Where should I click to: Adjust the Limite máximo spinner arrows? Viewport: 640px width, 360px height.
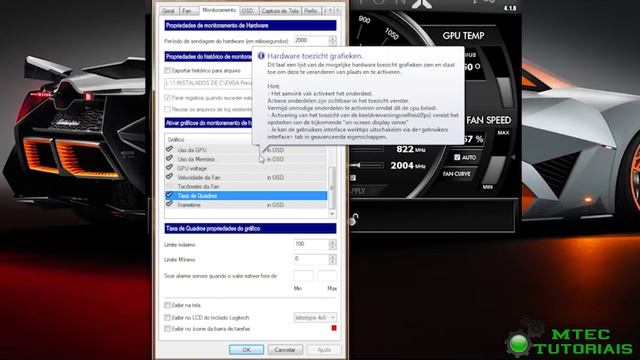333,244
